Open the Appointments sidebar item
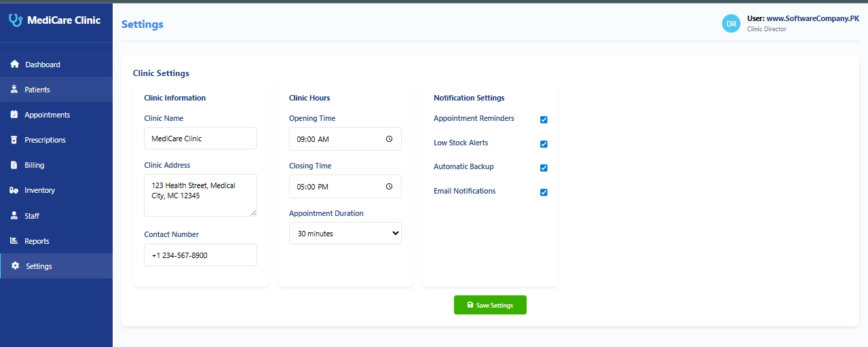 tap(56, 115)
